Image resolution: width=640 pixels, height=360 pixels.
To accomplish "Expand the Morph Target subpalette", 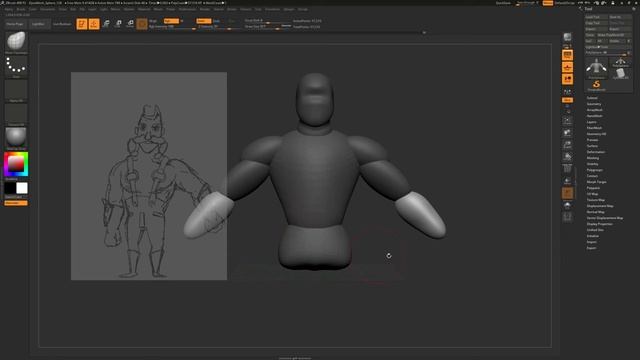I will click(x=596, y=182).
